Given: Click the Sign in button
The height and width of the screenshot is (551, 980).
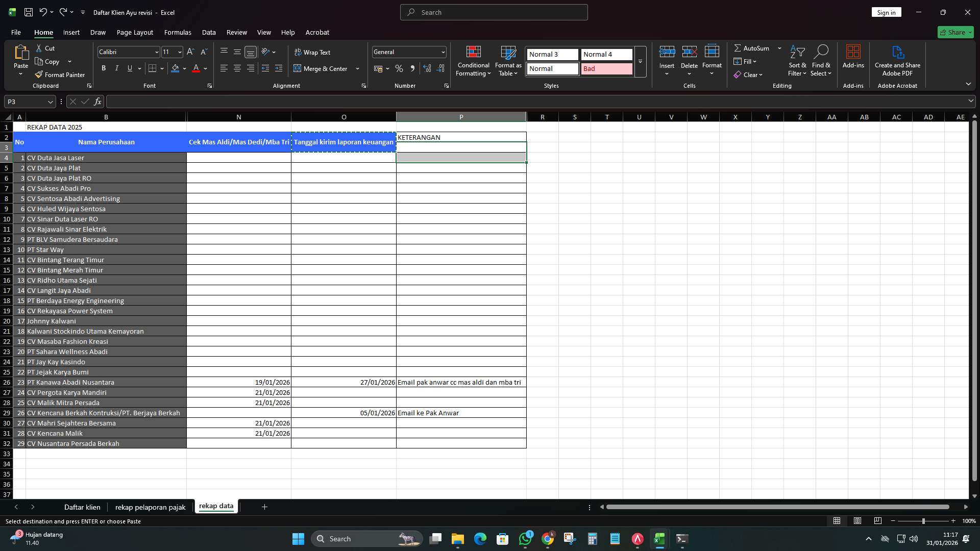Looking at the screenshot, I should click(886, 12).
